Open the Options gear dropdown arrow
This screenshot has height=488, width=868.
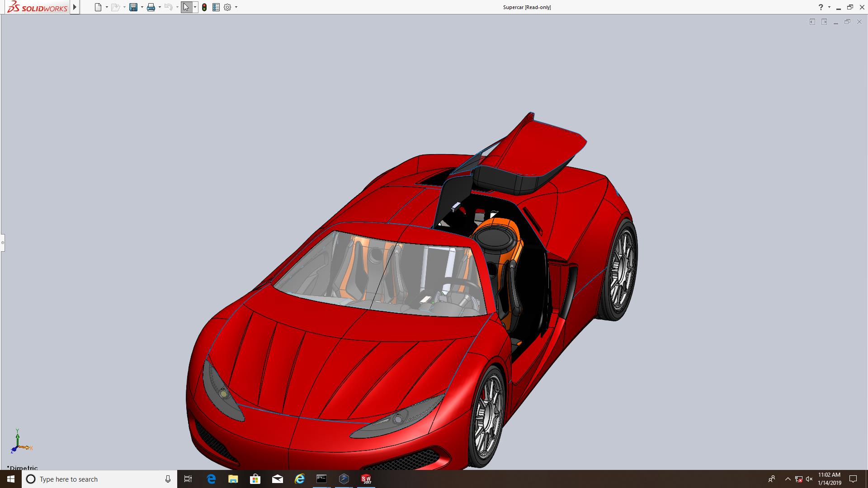(236, 7)
